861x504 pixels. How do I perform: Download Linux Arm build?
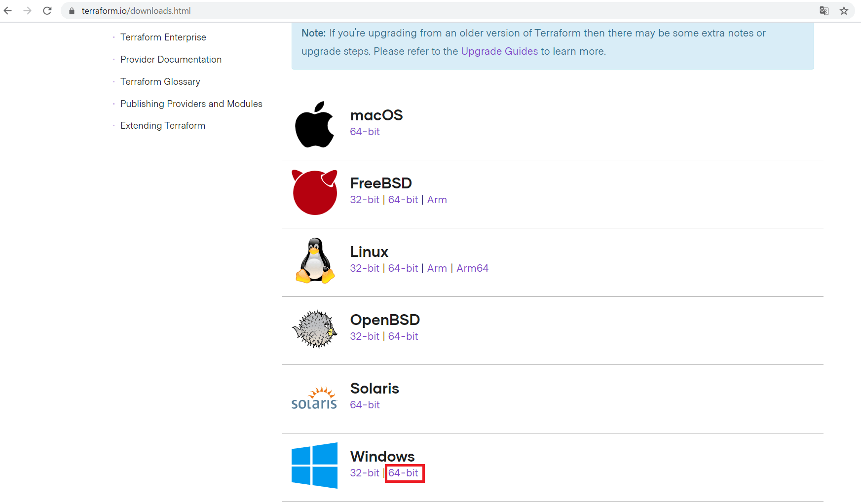(x=437, y=268)
